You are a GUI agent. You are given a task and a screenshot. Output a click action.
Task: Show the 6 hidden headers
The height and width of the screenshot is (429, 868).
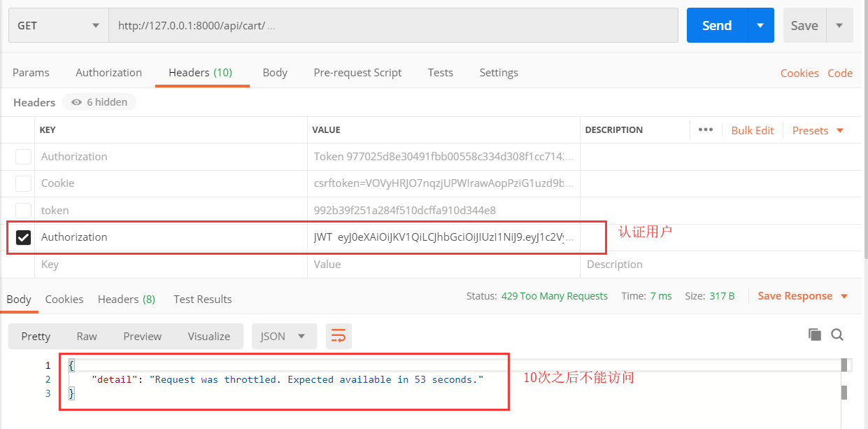tap(99, 102)
